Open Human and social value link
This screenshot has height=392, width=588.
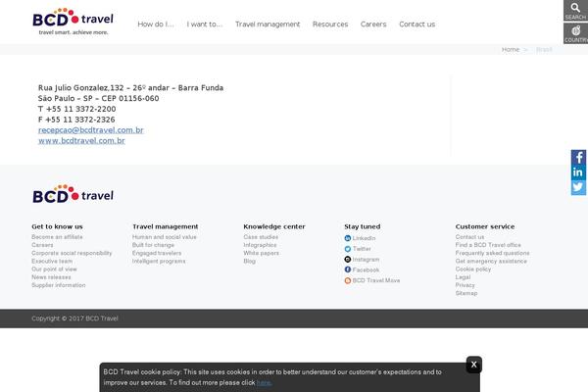click(165, 237)
